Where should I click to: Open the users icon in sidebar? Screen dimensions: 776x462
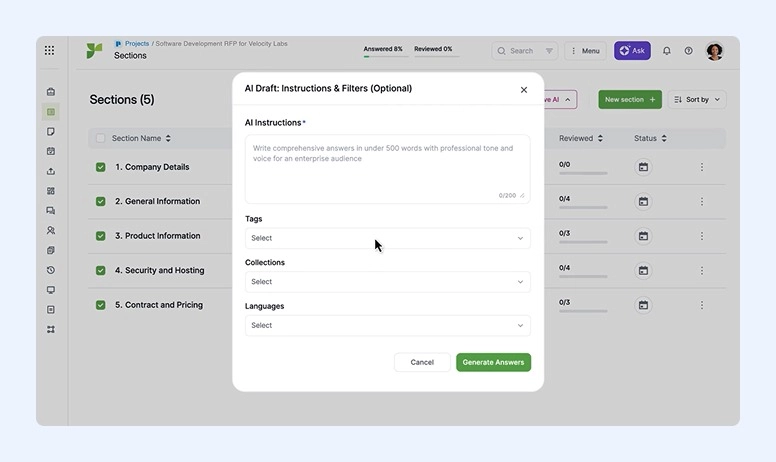pos(50,231)
